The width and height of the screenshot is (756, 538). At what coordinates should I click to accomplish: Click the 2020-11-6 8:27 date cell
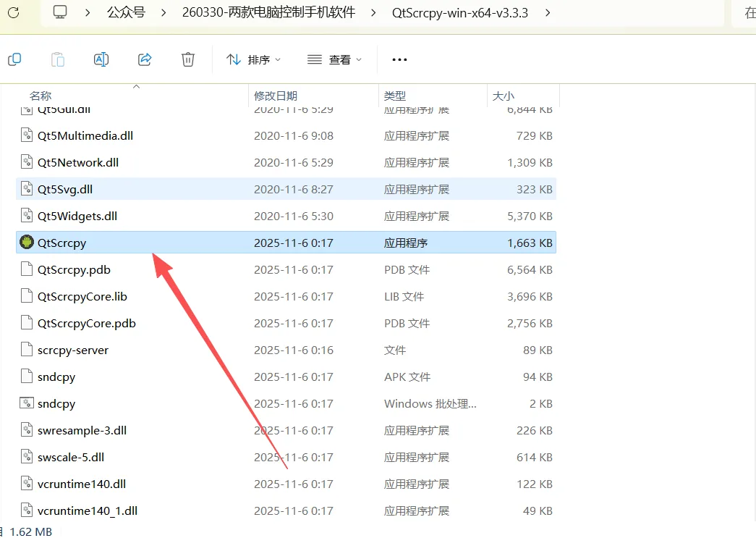click(x=294, y=189)
